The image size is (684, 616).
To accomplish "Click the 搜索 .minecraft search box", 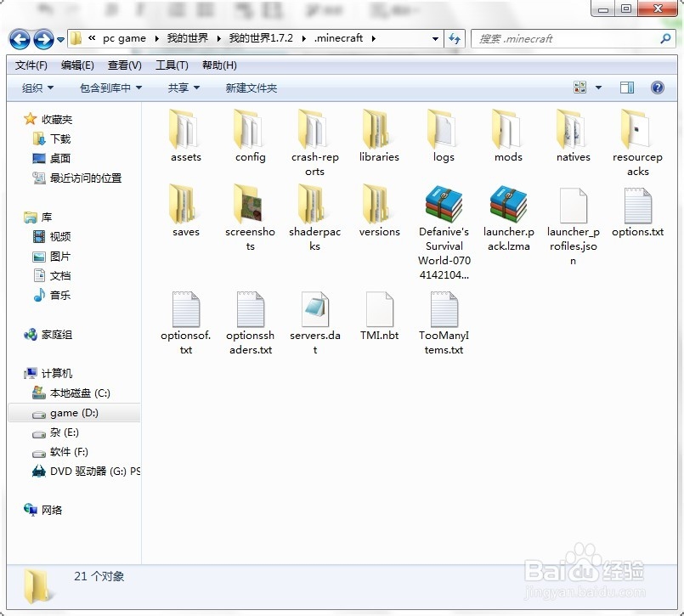I will (574, 39).
